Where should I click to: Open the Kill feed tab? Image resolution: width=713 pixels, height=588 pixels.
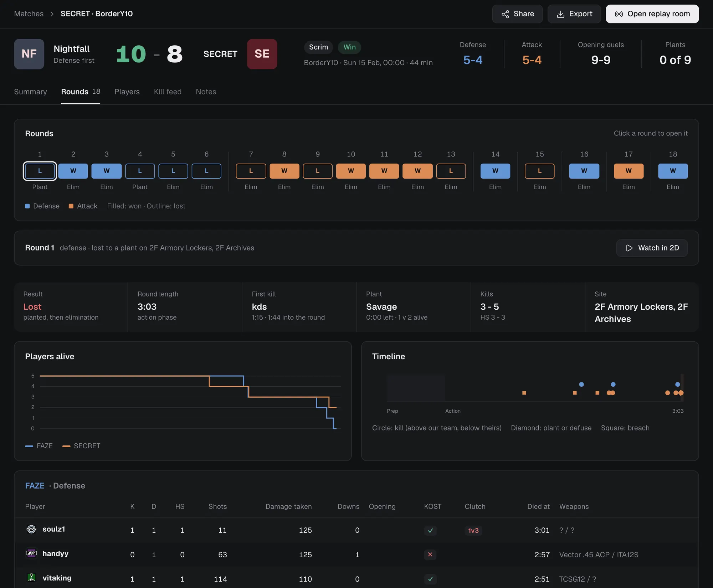coord(168,92)
